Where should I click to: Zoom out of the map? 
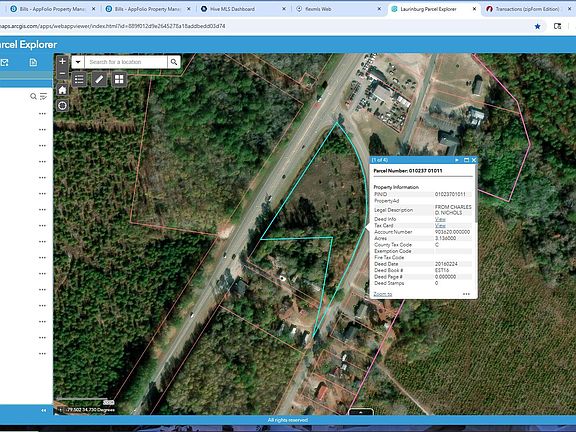tap(62, 73)
